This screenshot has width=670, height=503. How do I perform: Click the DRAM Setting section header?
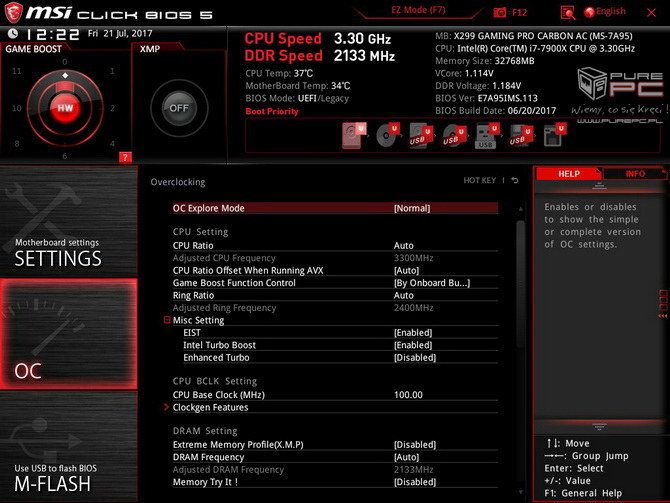click(205, 431)
